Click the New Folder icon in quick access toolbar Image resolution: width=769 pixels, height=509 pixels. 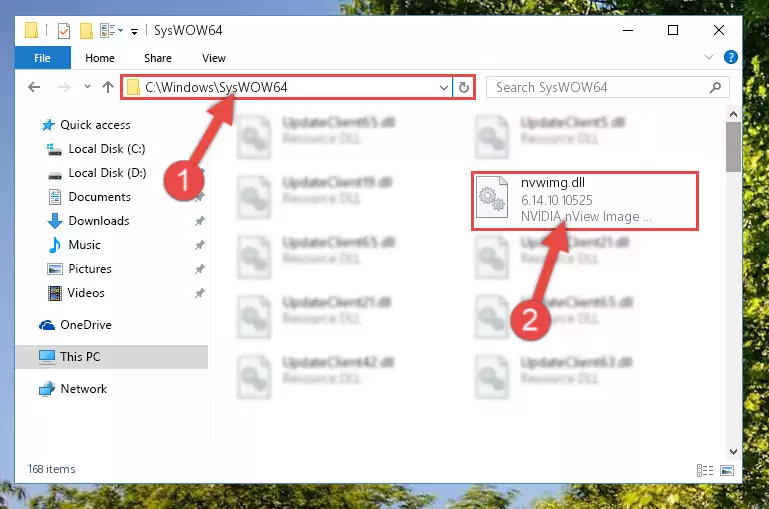point(86,31)
